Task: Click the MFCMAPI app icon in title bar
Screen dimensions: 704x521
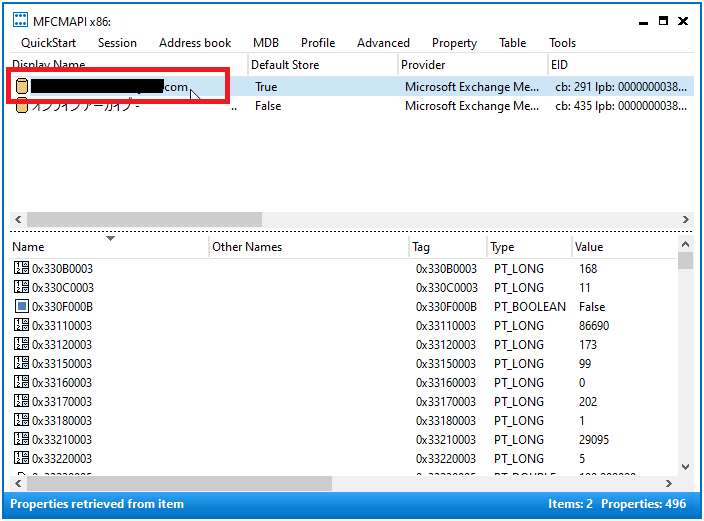Action: point(20,20)
